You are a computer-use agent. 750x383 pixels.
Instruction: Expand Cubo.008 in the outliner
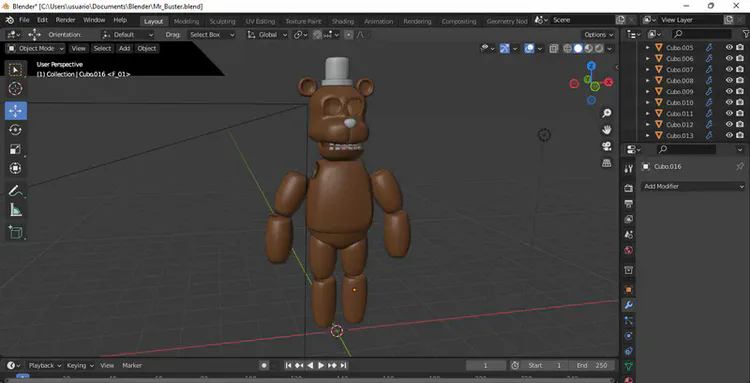click(647, 80)
